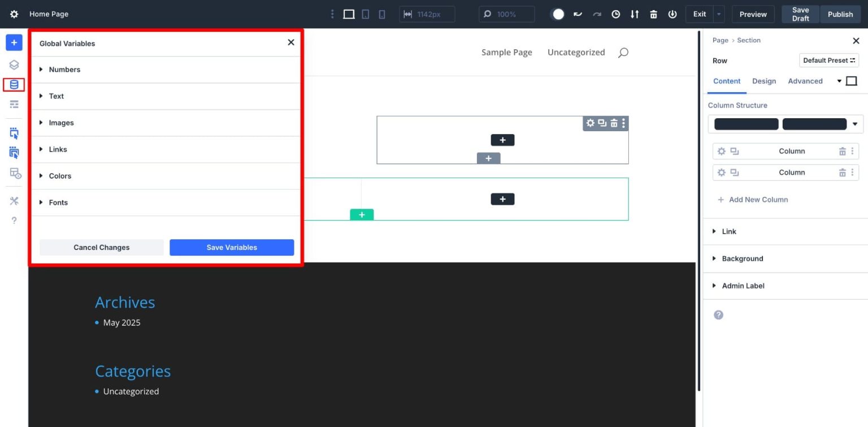Open the help question mark icon
The width and height of the screenshot is (868, 427).
coord(14,220)
